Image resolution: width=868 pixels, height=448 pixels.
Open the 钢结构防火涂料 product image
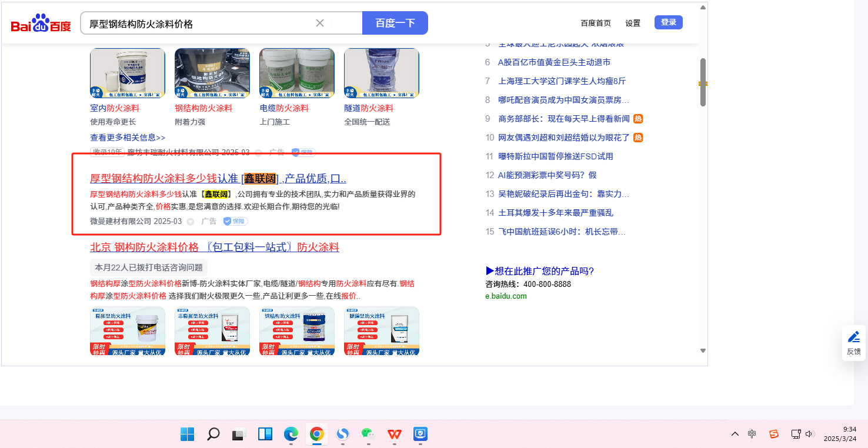[x=212, y=73]
